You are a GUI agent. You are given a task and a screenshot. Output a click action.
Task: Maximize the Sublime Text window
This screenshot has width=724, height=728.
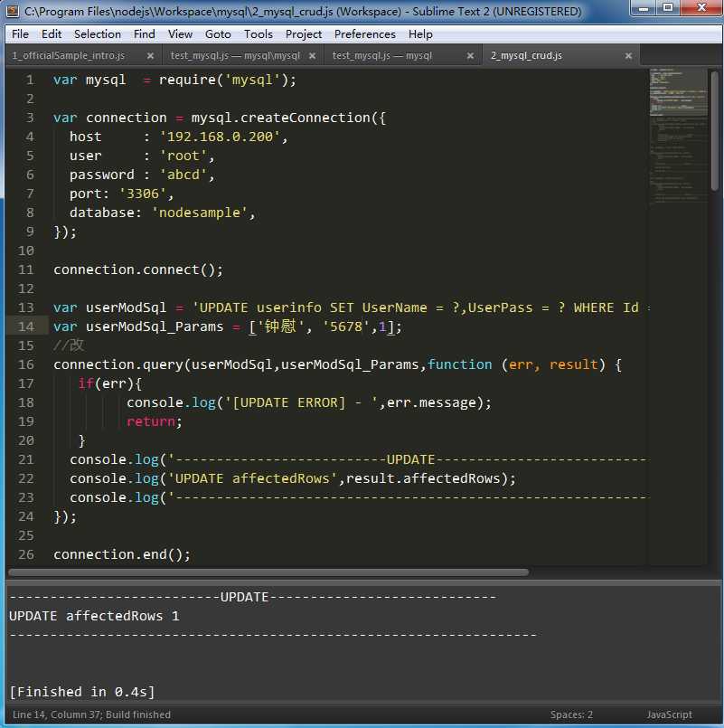click(668, 8)
